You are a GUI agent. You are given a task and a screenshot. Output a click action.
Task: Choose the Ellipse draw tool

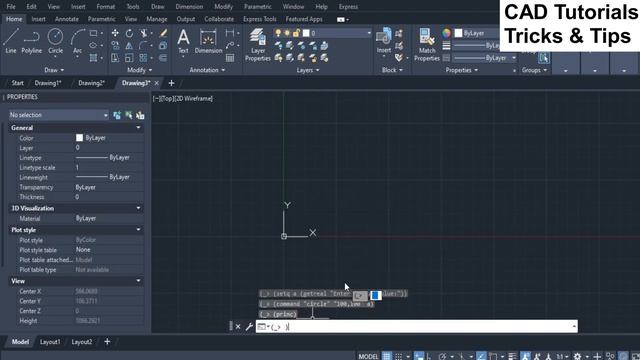[93, 45]
